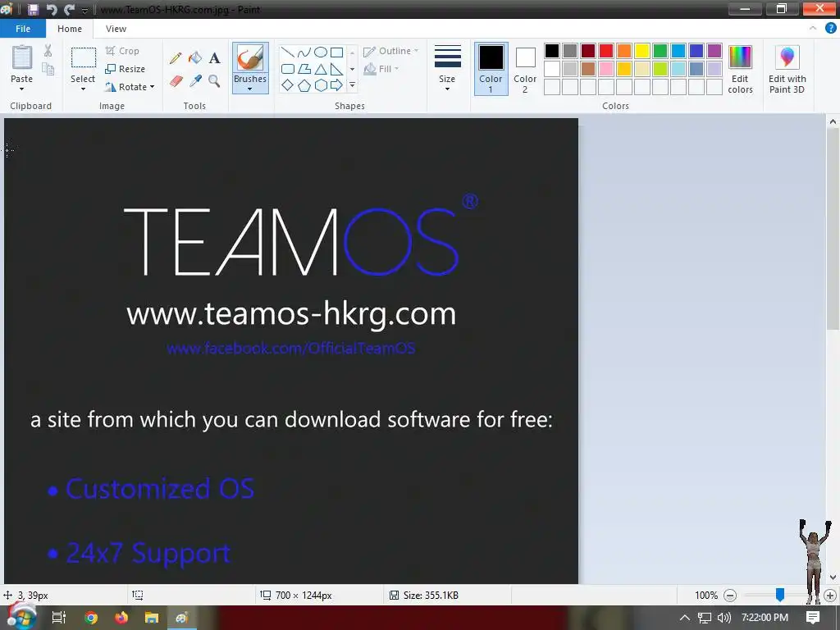Click the Paste clipboard icon
This screenshot has width=840, height=630.
coord(22,57)
